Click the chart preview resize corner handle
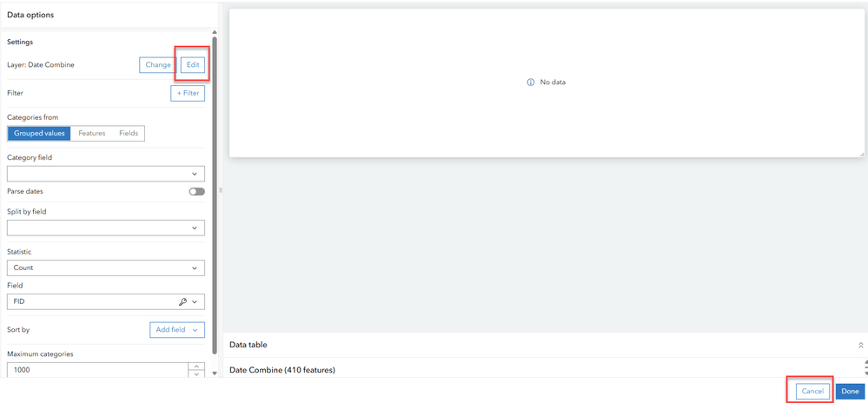This screenshot has height=403, width=868. (862, 155)
